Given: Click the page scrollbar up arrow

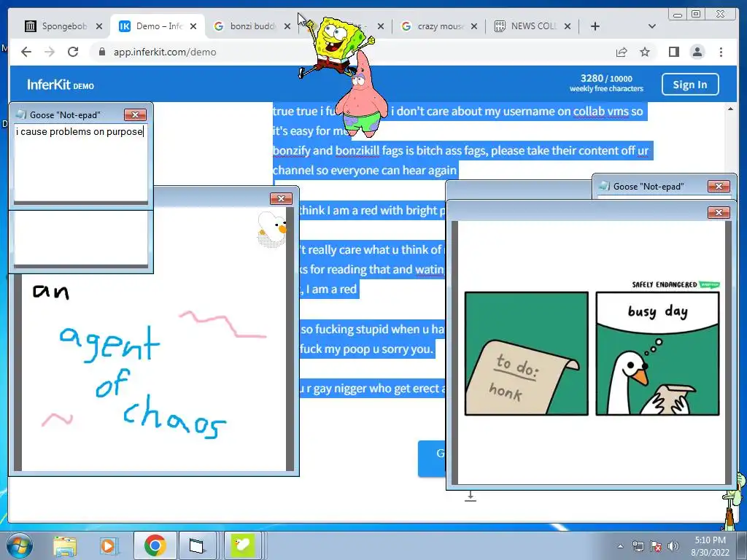Looking at the screenshot, I should pos(730,109).
